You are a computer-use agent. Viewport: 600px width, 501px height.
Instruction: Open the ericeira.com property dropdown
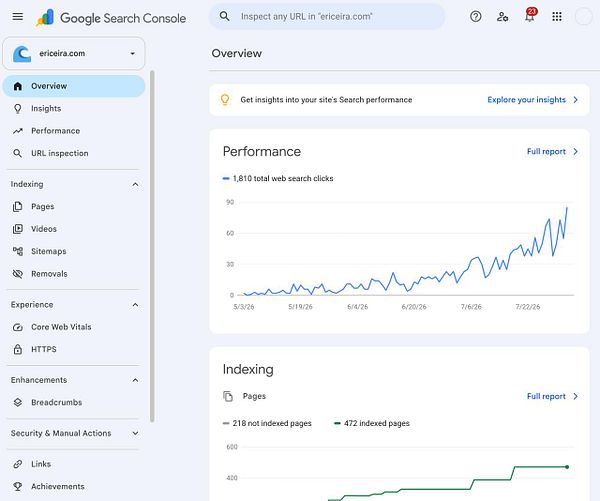[74, 54]
